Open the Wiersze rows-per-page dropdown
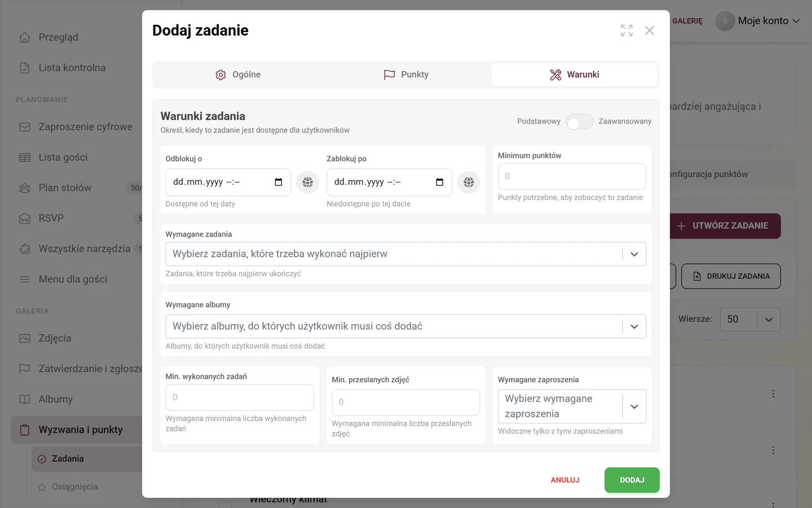The width and height of the screenshot is (812, 508). pyautogui.click(x=751, y=319)
